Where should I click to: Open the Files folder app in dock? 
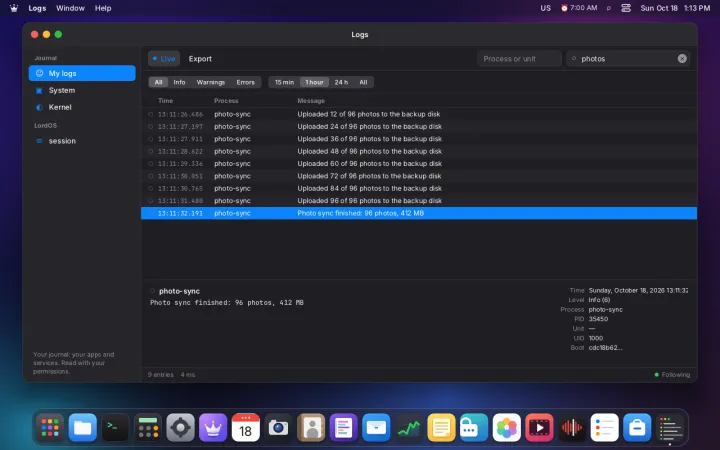83,428
